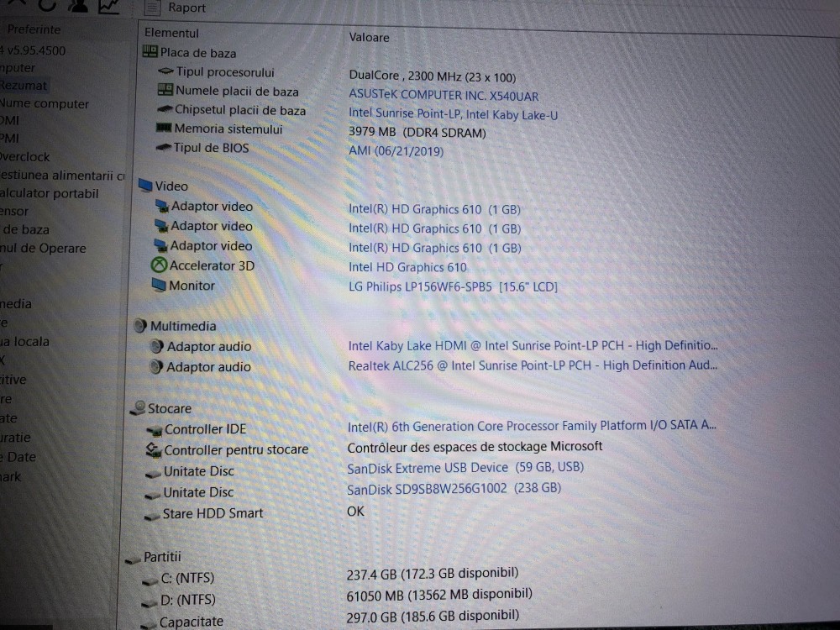This screenshot has height=630, width=840.
Task: Sort by the Elementul column header
Action: point(171,33)
